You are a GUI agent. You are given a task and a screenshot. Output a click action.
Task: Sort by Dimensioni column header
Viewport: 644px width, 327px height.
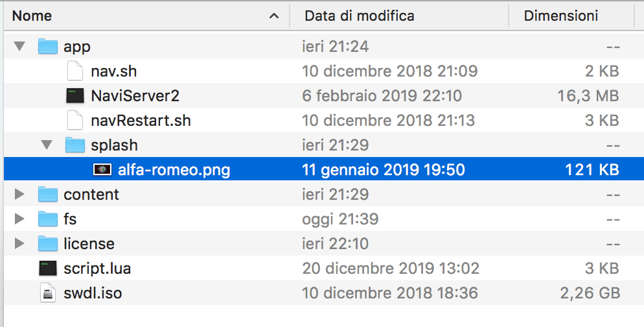click(x=560, y=16)
